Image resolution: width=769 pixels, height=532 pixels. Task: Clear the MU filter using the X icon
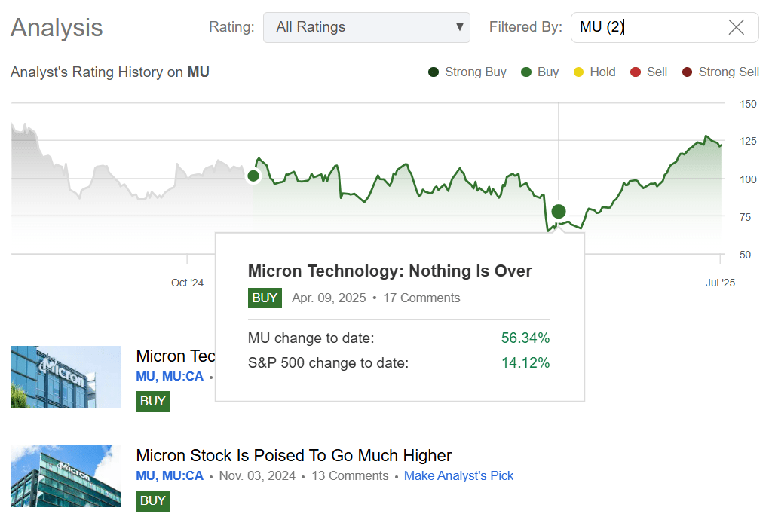point(737,27)
